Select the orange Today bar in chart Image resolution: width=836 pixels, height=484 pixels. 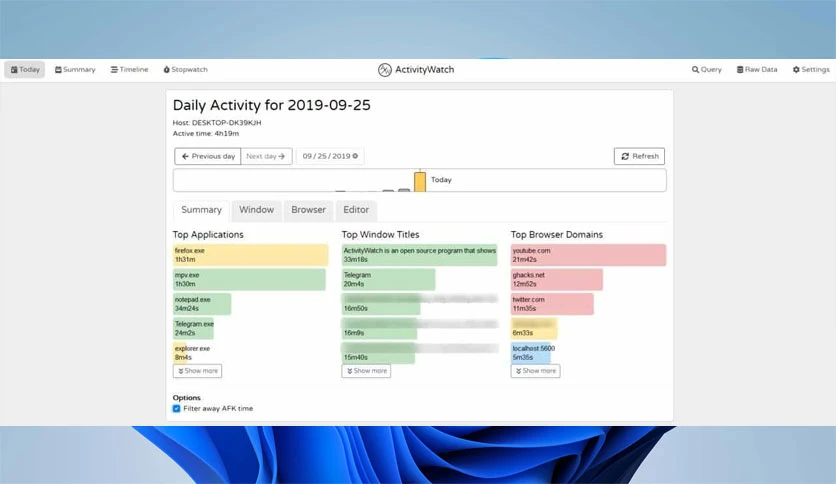click(420, 181)
